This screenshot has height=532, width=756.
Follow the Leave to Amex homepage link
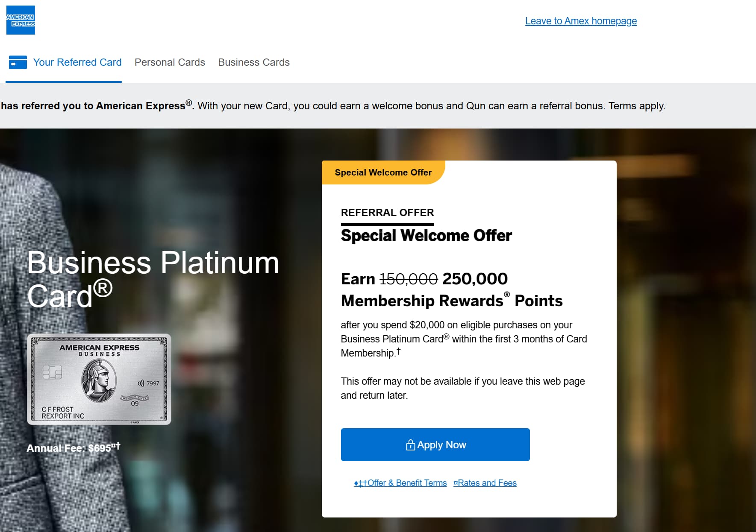click(x=581, y=21)
